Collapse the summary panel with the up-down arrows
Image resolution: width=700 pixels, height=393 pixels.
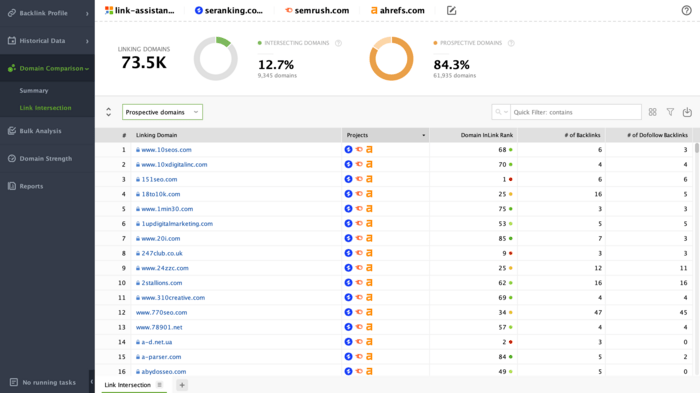pyautogui.click(x=108, y=112)
